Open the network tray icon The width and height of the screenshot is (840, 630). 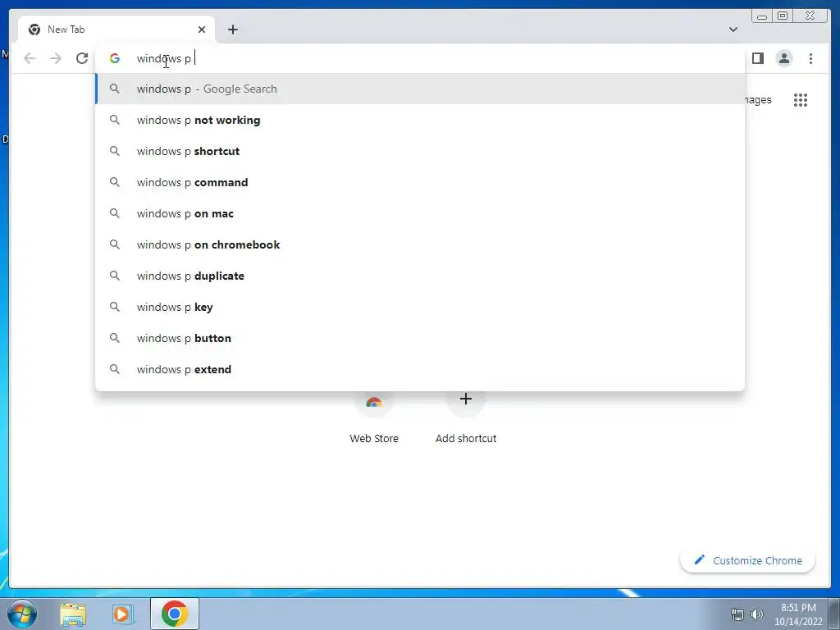pos(737,614)
